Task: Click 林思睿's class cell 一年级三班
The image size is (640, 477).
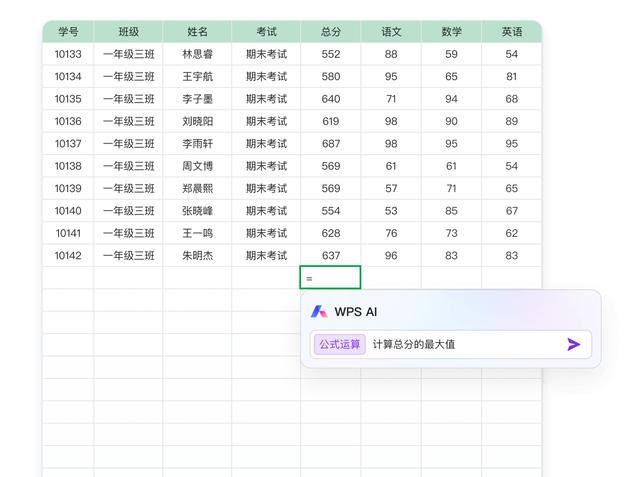Action: point(129,54)
